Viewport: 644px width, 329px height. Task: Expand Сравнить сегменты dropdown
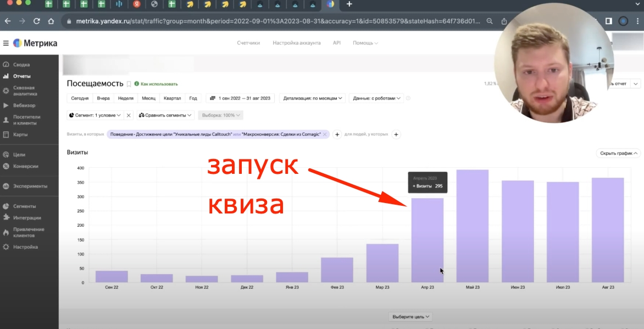[x=165, y=115]
